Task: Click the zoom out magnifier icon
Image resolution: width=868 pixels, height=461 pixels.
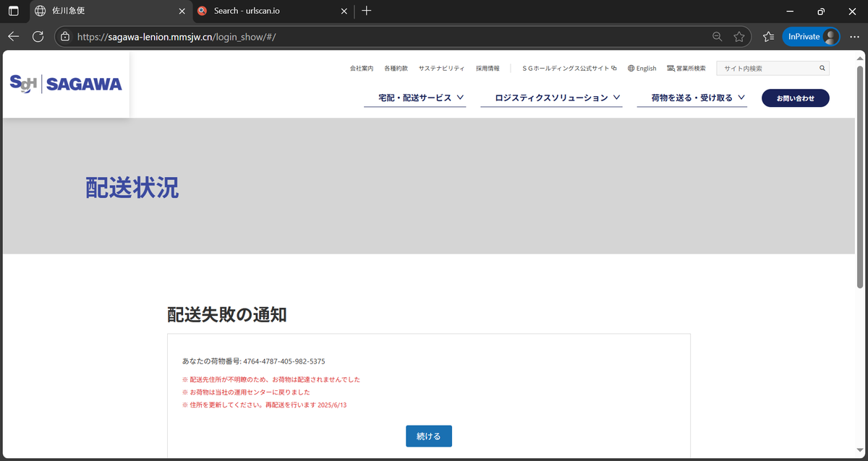Action: (717, 36)
